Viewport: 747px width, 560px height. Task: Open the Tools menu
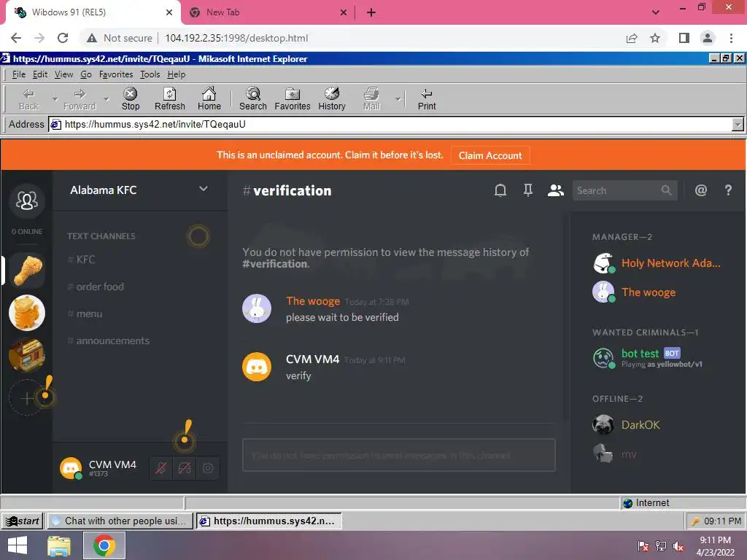[x=150, y=74]
